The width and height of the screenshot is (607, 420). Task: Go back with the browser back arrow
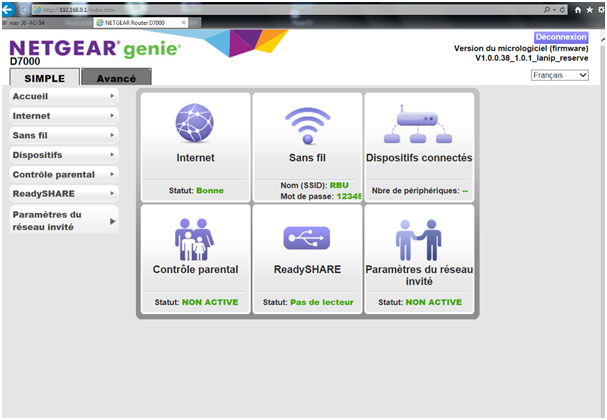[8, 9]
